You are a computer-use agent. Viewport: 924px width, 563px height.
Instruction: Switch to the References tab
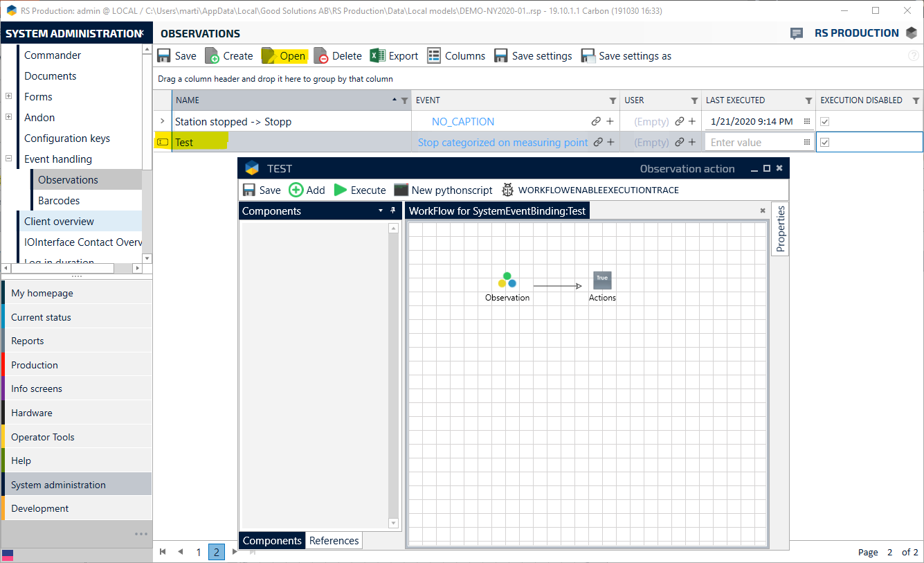(334, 541)
